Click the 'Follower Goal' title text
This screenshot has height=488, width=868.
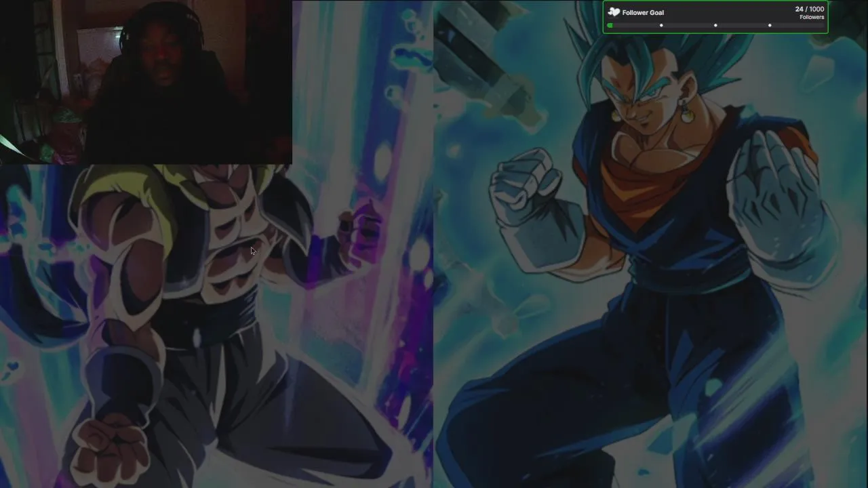tap(643, 12)
